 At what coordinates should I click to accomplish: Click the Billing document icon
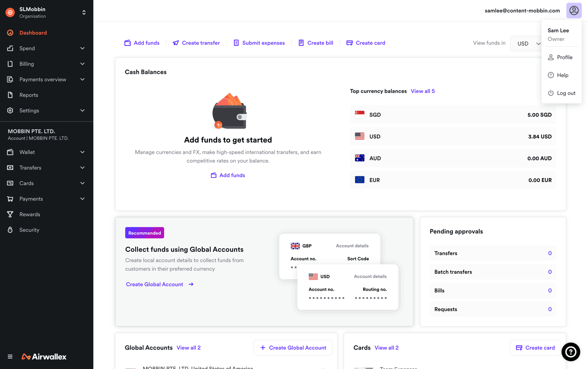[x=10, y=64]
